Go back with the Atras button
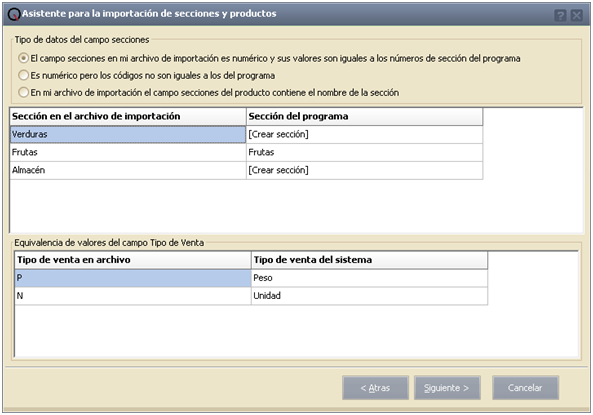Image resolution: width=593 pixels, height=415 pixels. pos(375,388)
